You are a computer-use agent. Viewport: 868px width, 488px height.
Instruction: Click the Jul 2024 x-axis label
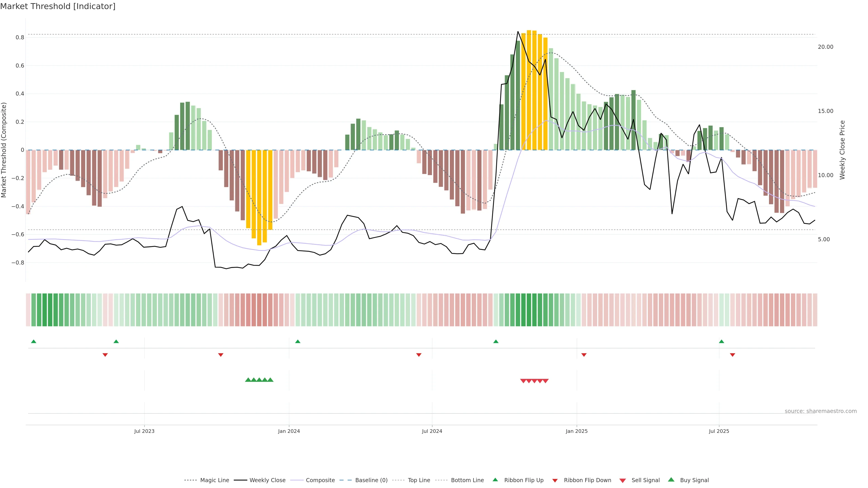click(432, 431)
